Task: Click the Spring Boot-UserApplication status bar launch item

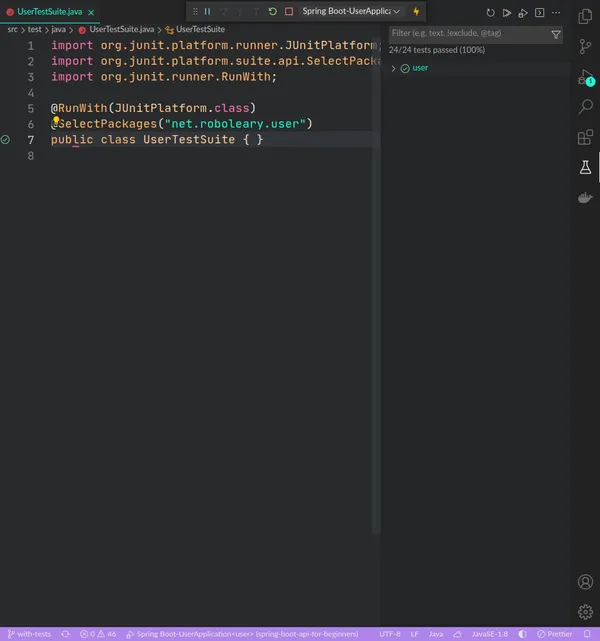Action: tap(242, 634)
